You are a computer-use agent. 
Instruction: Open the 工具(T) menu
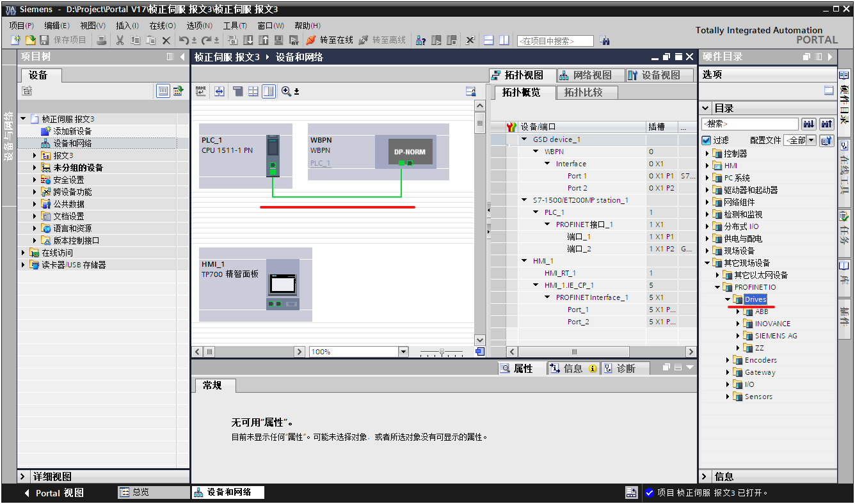[x=235, y=26]
